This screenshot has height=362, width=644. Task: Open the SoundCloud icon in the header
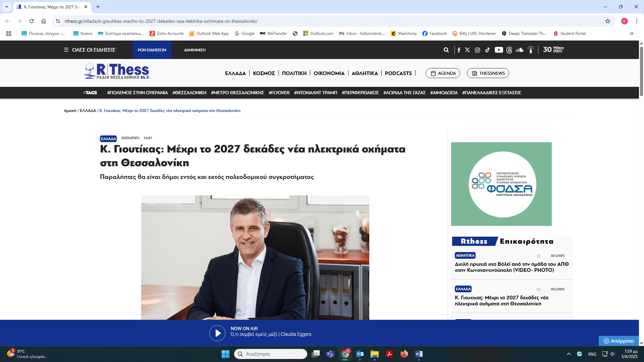(x=520, y=50)
